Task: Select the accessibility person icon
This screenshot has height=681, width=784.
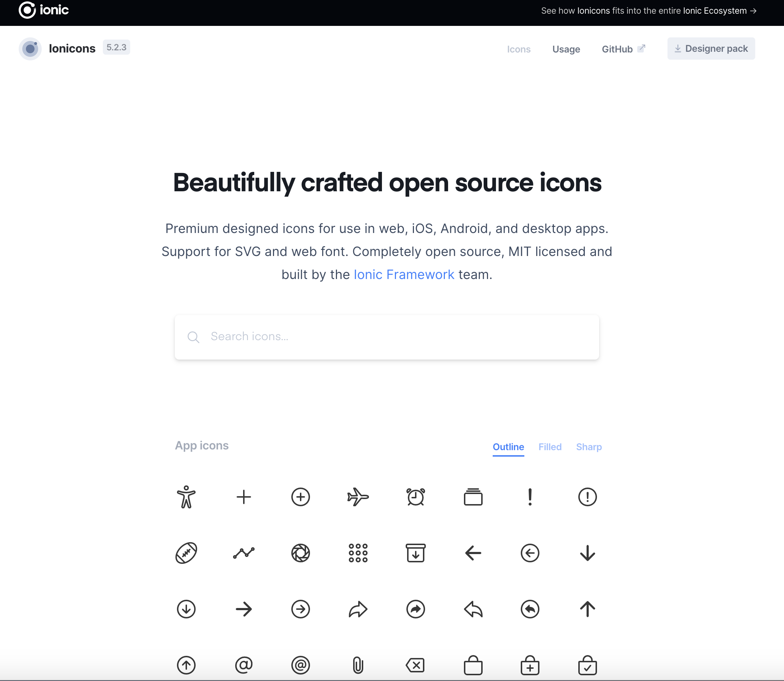Action: 186,497
